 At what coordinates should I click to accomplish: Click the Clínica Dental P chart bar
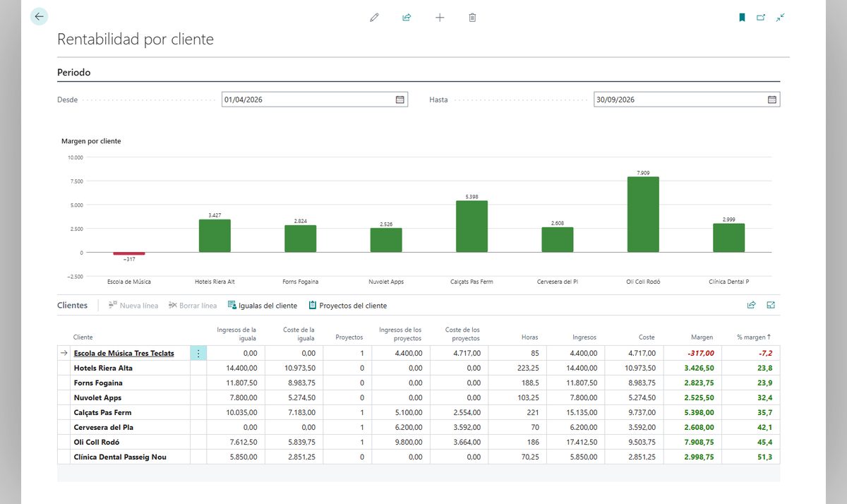coord(728,238)
